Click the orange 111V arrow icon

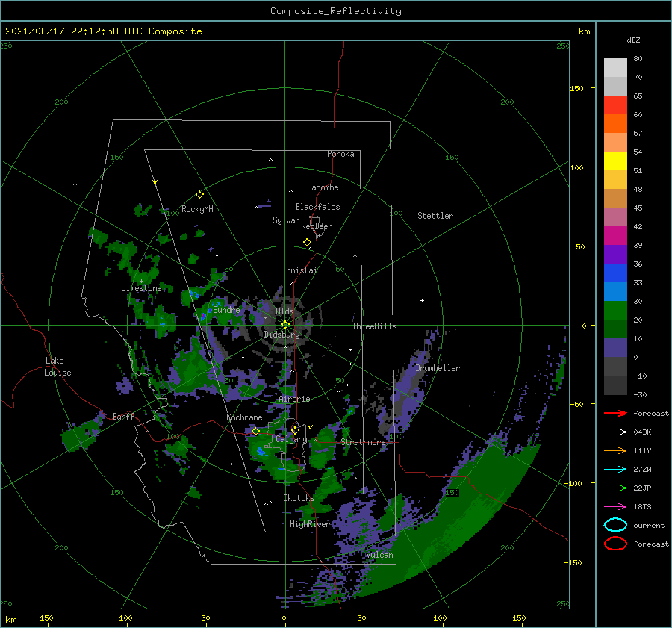[615, 450]
